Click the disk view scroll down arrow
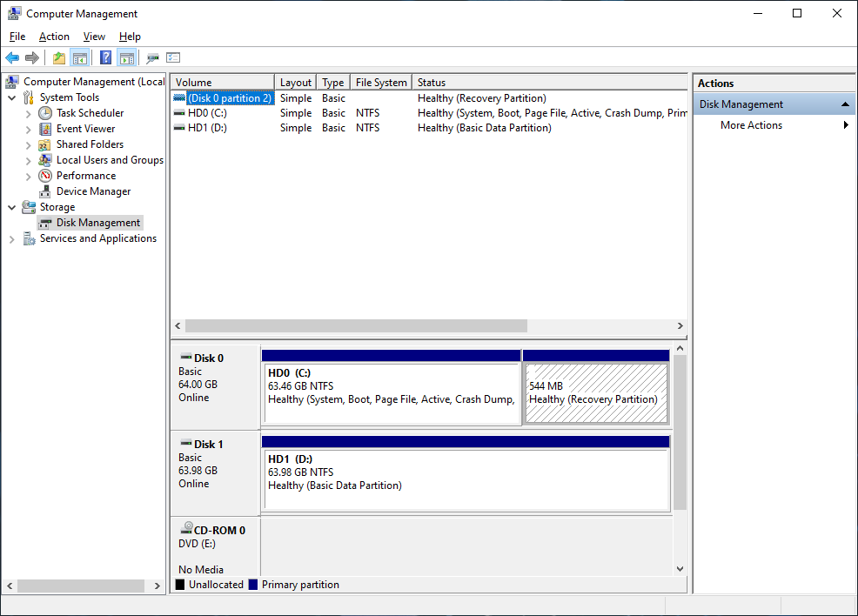Screen dimensions: 858x616 click(x=680, y=569)
